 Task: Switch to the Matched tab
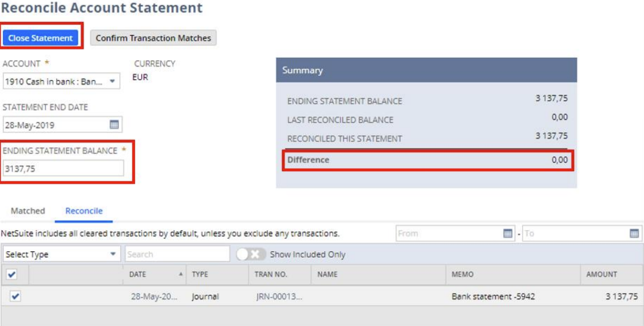28,211
